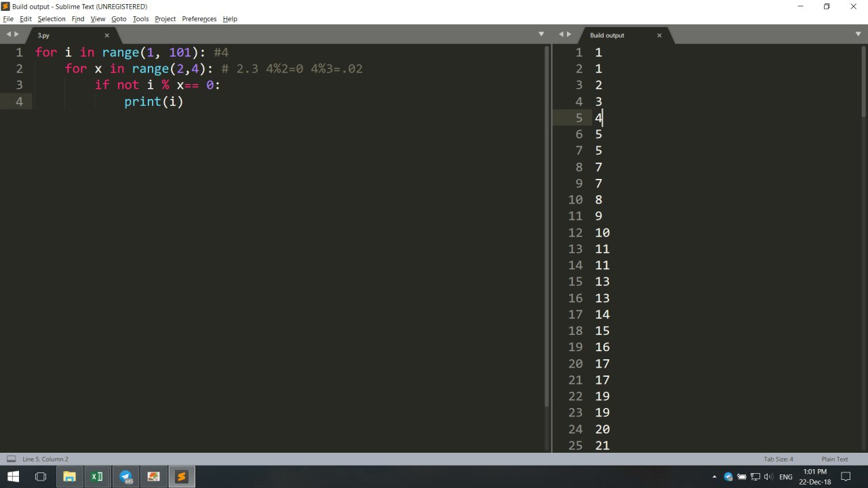Click gutter line number 4 in 3.py

pyautogui.click(x=19, y=102)
